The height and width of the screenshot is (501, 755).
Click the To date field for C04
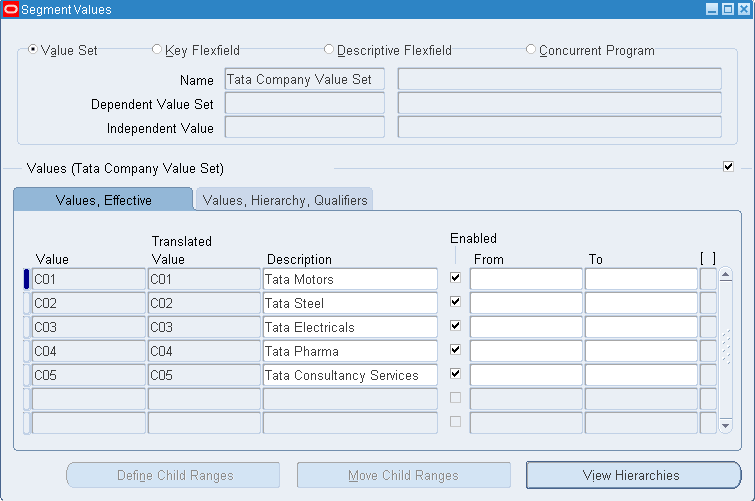[641, 351]
